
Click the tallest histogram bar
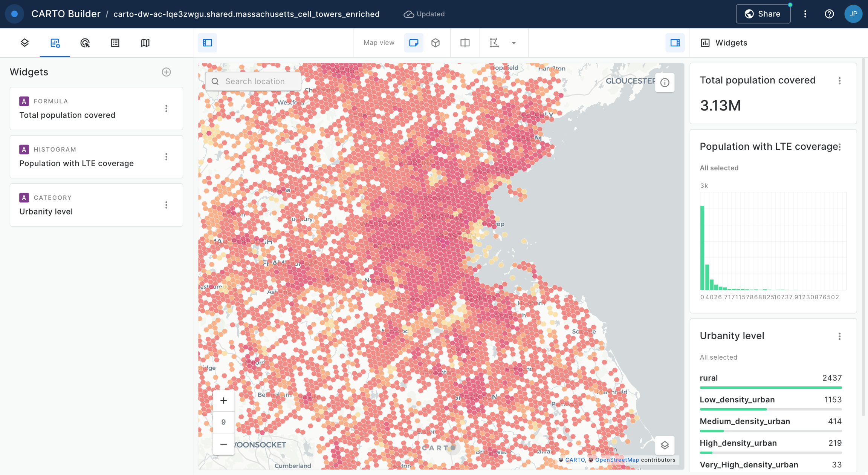[702, 247]
